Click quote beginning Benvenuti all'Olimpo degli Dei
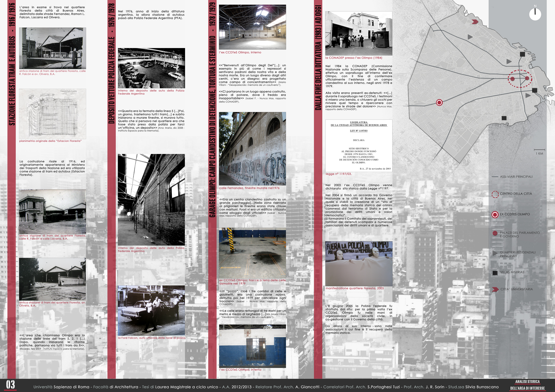This screenshot has height=392, width=555. pos(252,75)
